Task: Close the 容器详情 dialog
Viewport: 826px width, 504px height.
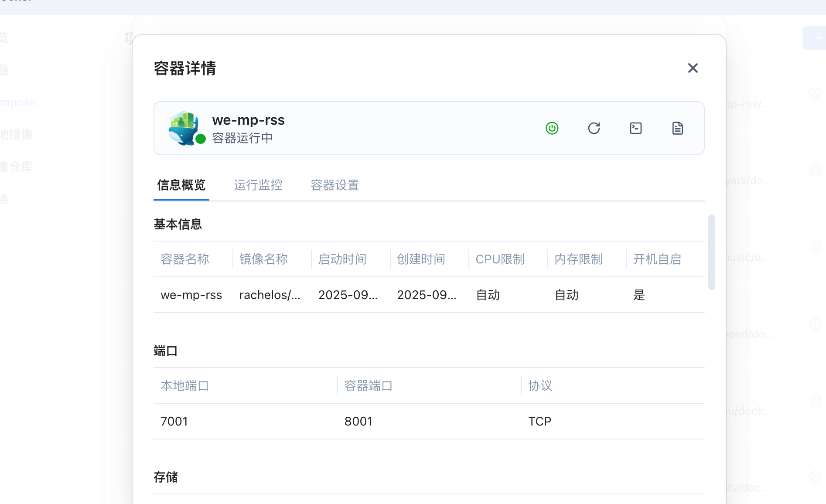Action: coord(693,68)
